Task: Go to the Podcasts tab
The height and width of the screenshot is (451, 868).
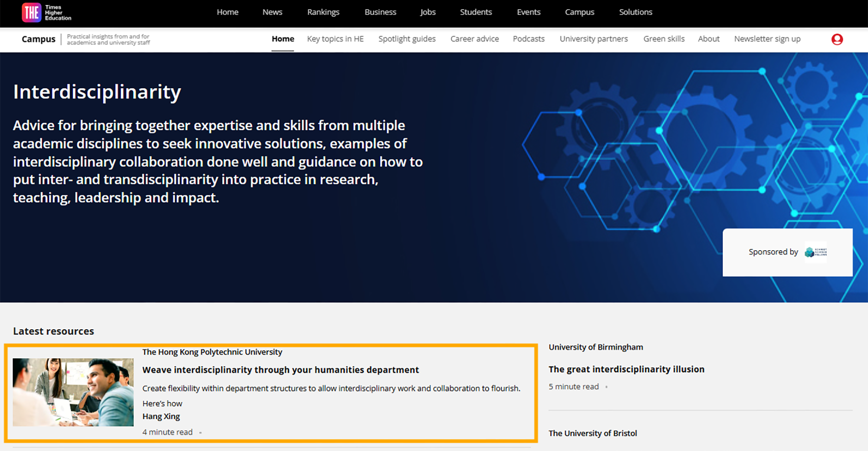Action: 528,39
